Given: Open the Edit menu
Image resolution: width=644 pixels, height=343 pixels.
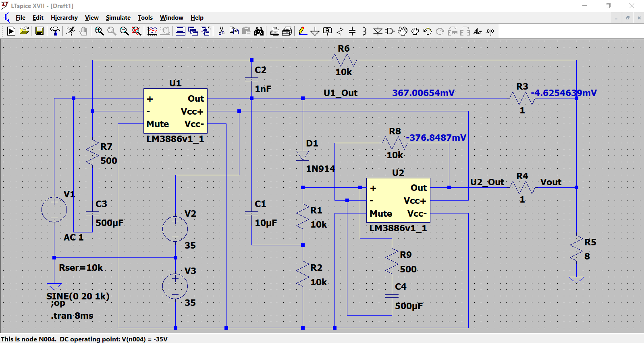Looking at the screenshot, I should pos(38,18).
